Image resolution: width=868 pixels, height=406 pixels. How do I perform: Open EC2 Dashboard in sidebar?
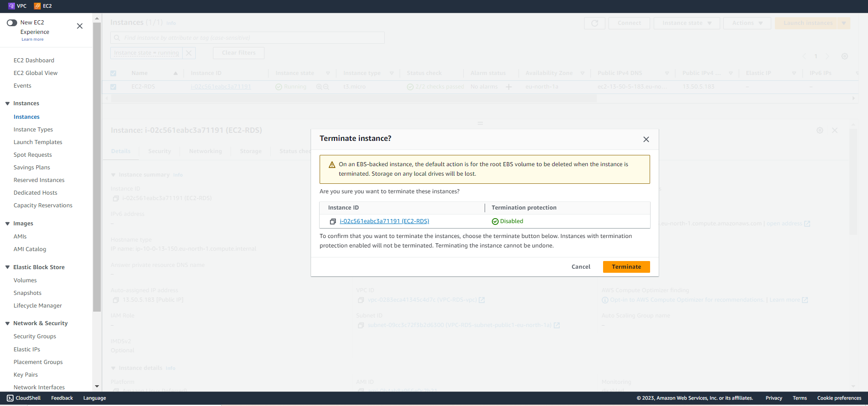[34, 61]
